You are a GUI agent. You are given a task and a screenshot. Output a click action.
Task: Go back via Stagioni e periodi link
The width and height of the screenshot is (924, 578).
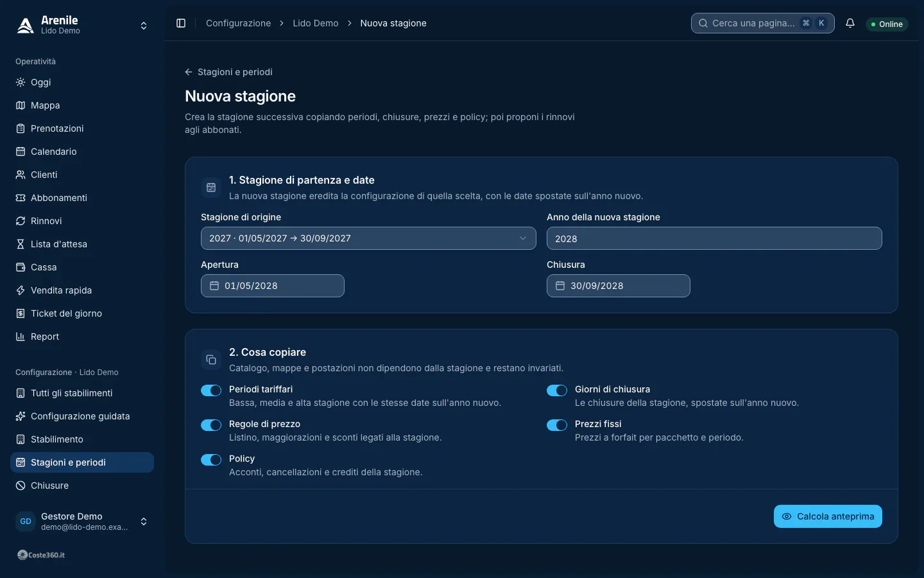pos(228,72)
